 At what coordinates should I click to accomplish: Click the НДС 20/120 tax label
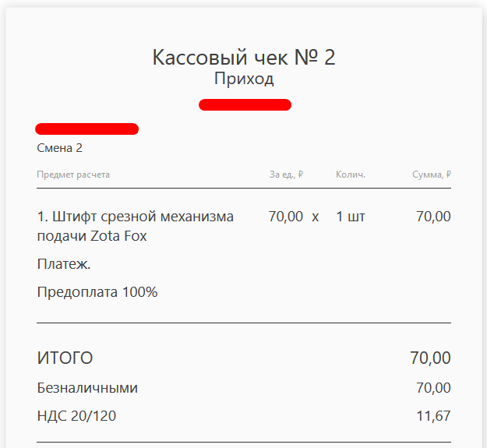[x=76, y=416]
